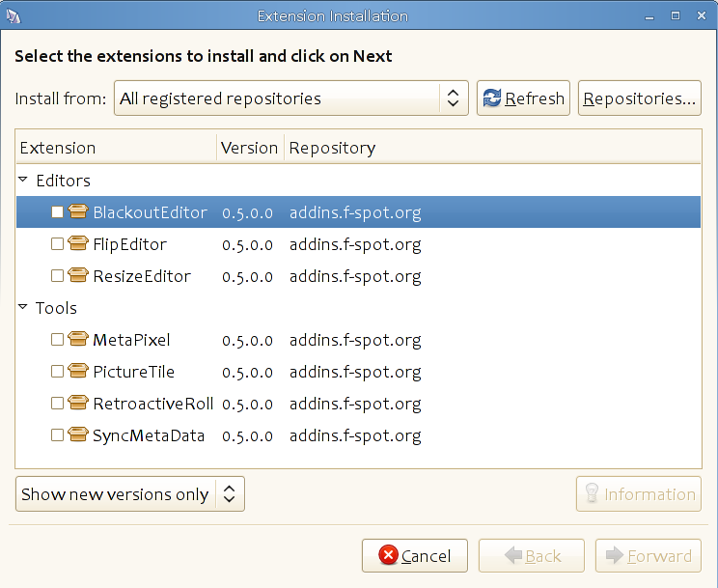718x588 pixels.
Task: Click the BlackoutEditor package icon
Action: click(78, 211)
